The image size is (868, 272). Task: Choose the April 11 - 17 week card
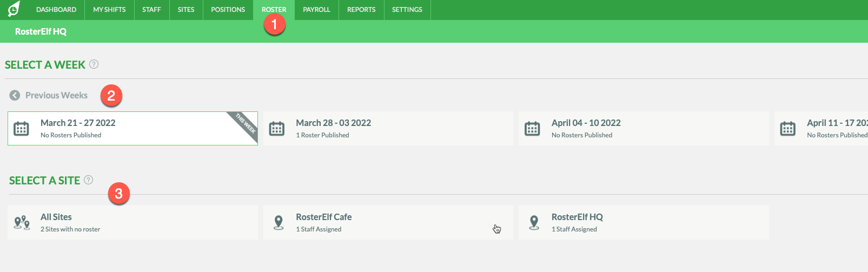[821, 129]
